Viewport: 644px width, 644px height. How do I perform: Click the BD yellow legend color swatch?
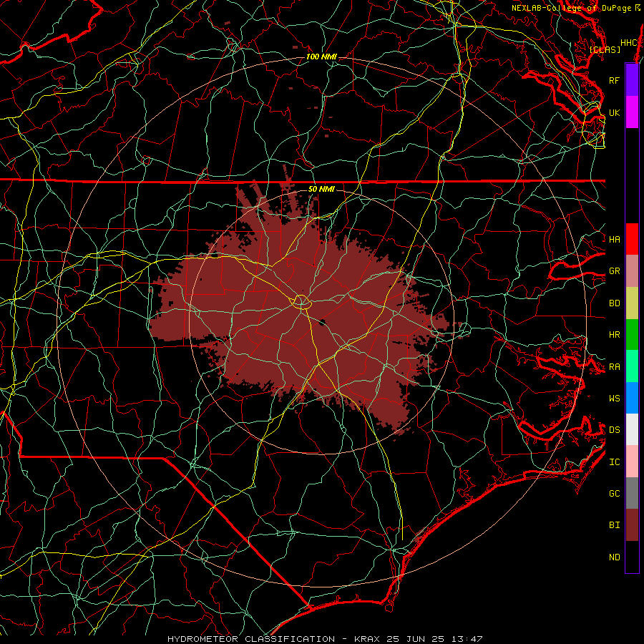[632, 303]
